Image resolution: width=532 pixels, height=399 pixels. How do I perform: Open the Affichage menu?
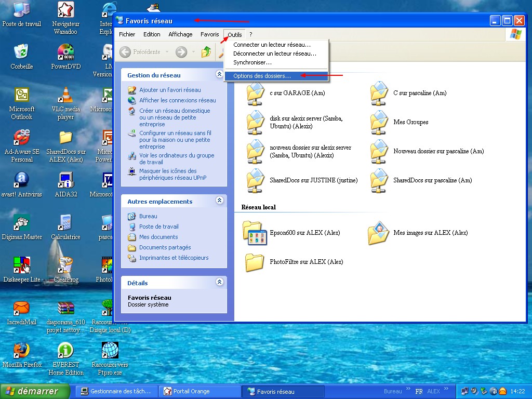click(180, 34)
